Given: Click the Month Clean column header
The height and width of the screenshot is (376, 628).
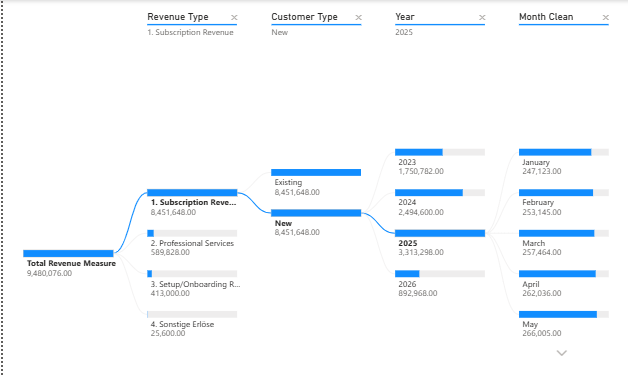Looking at the screenshot, I should point(546,17).
